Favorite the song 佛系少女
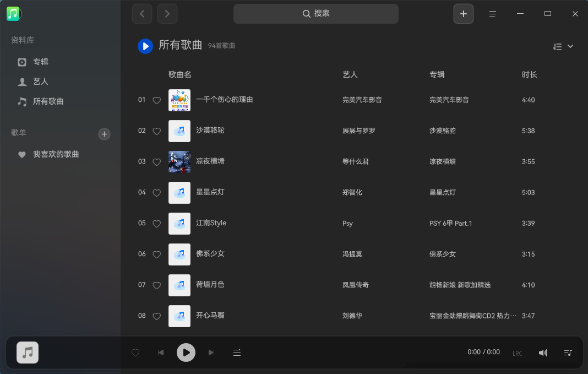Image resolution: width=588 pixels, height=374 pixels. 157,254
